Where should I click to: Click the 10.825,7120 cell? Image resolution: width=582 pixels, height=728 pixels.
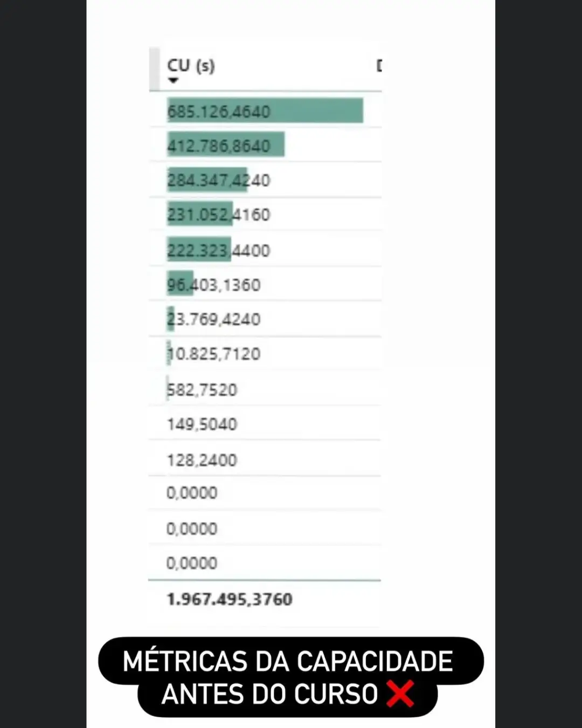tap(213, 354)
